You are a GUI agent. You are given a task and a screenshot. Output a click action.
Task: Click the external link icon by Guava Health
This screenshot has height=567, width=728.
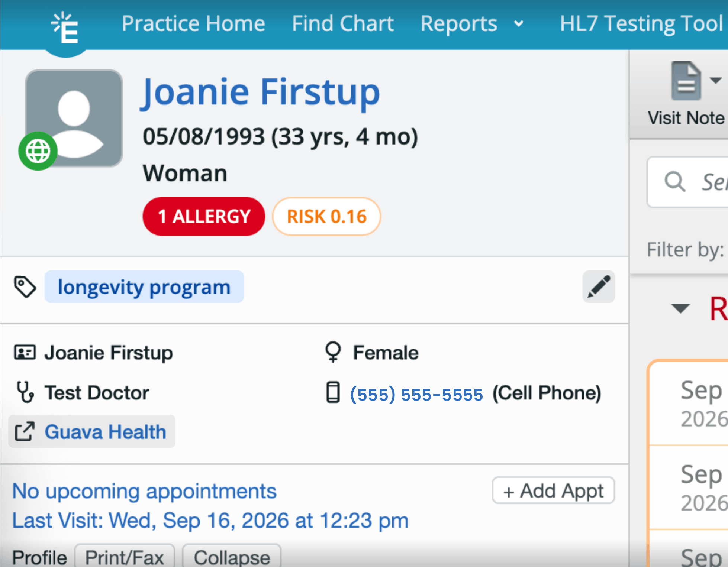coord(25,431)
